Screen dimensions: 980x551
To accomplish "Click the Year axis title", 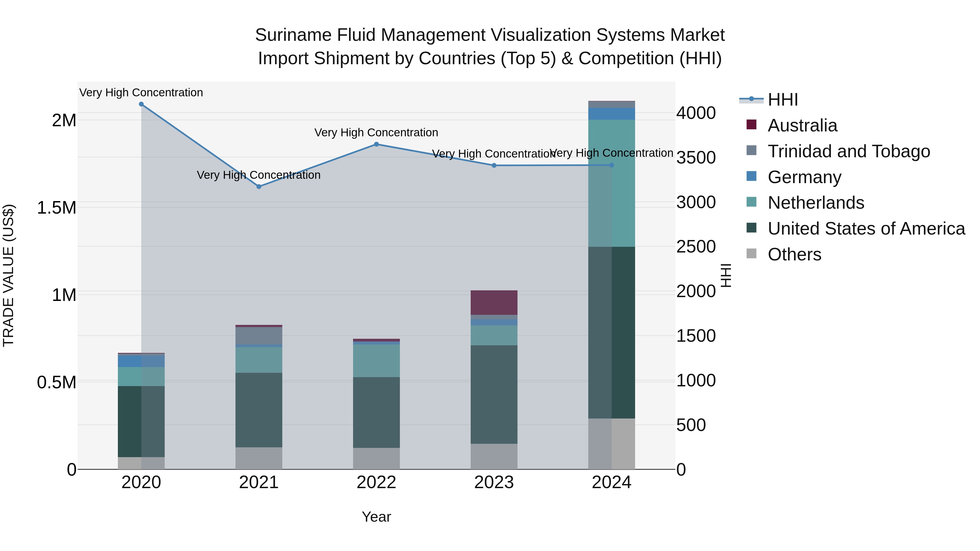I will [x=376, y=517].
